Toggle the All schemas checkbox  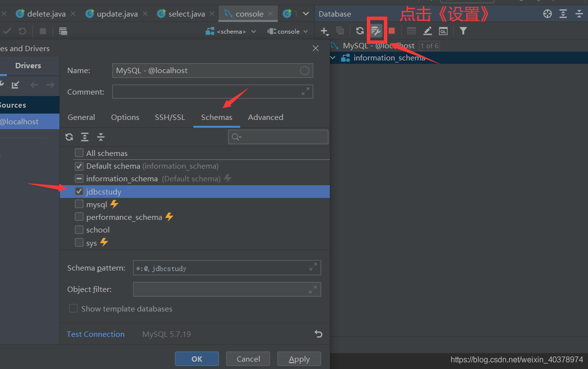click(x=79, y=153)
